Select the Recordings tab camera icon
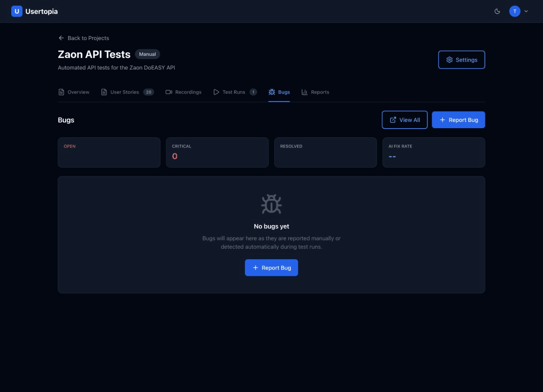The width and height of the screenshot is (543, 392). [169, 92]
